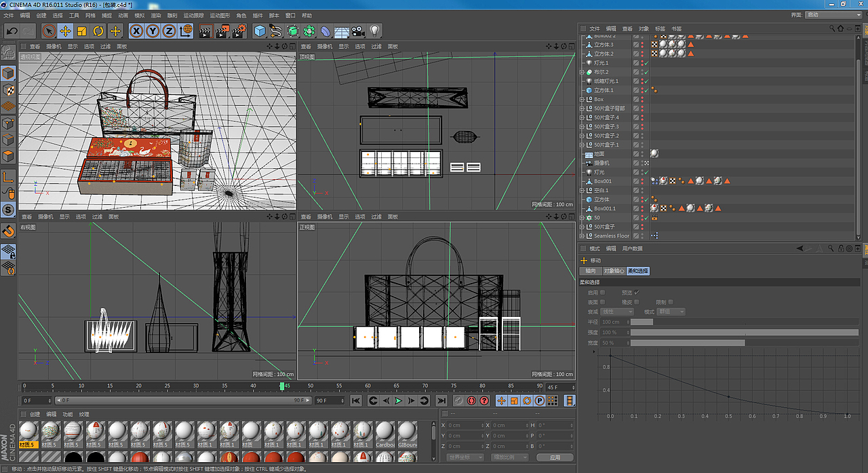Activate the Rotate tool
868x473 pixels.
pyautogui.click(x=98, y=31)
